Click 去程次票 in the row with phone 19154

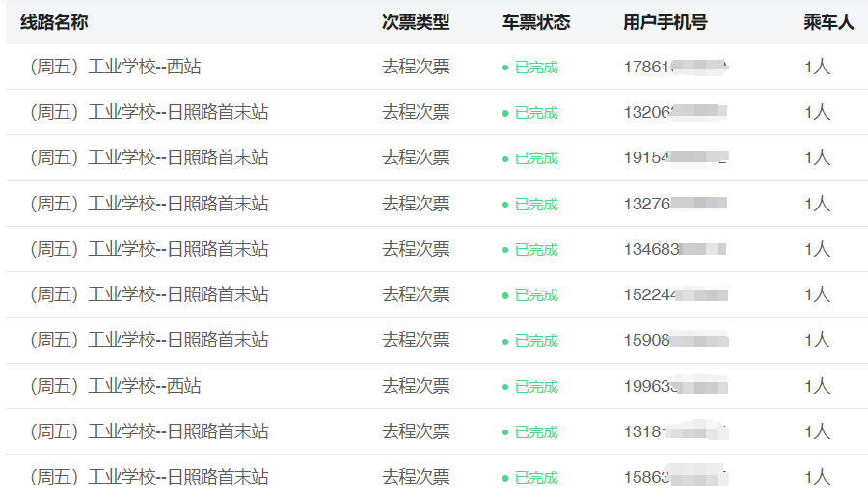pos(416,158)
